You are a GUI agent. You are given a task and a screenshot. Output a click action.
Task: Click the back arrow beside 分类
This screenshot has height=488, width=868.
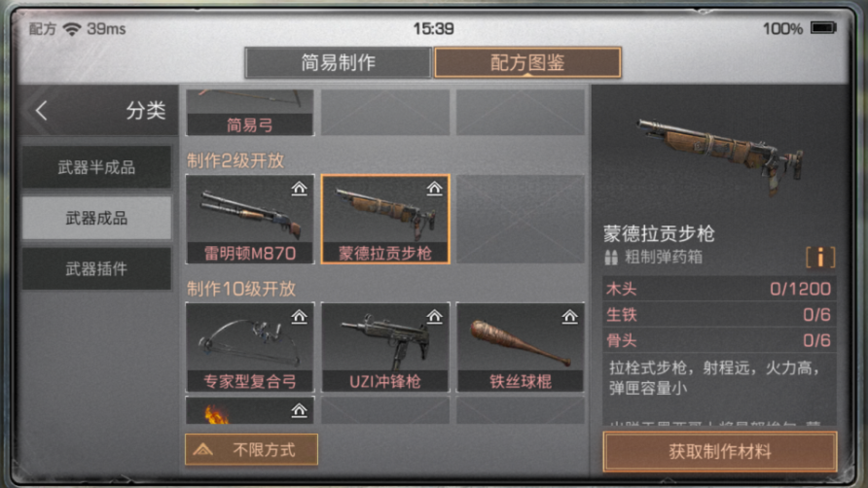42,111
